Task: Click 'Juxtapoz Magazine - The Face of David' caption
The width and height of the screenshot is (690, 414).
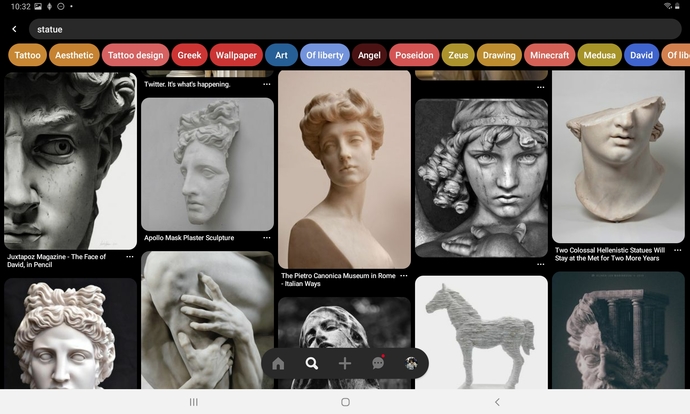Action: coord(57,260)
